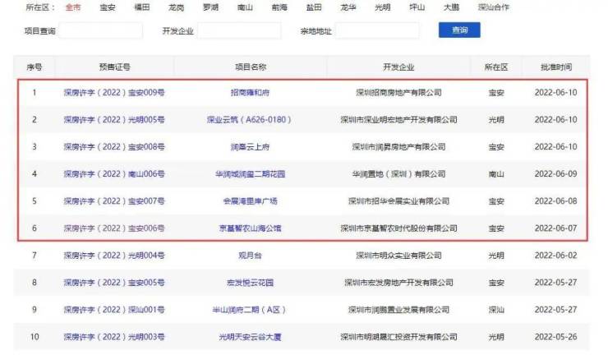The height and width of the screenshot is (364, 608).
Task: Click the 所在区 column header
Action: (x=496, y=67)
